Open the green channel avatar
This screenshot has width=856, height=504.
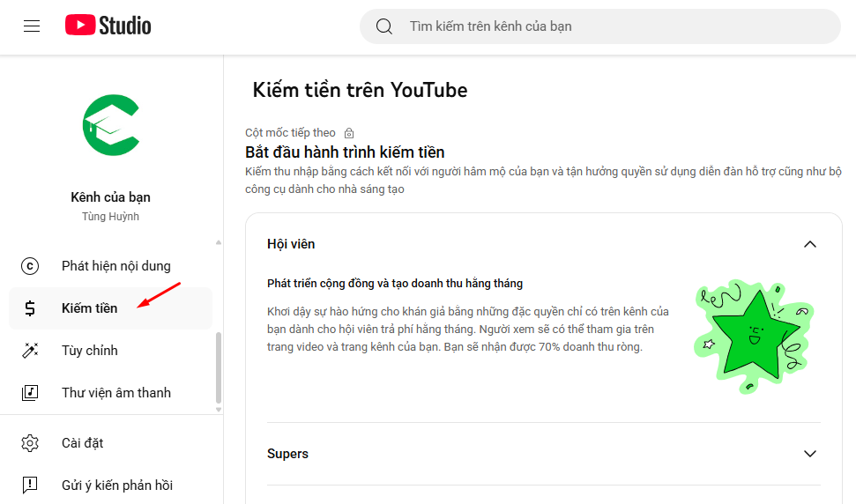[x=111, y=125]
